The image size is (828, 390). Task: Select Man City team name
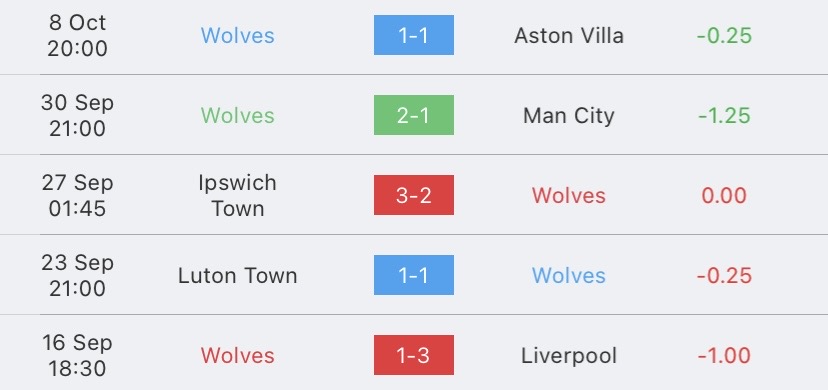[x=569, y=116]
